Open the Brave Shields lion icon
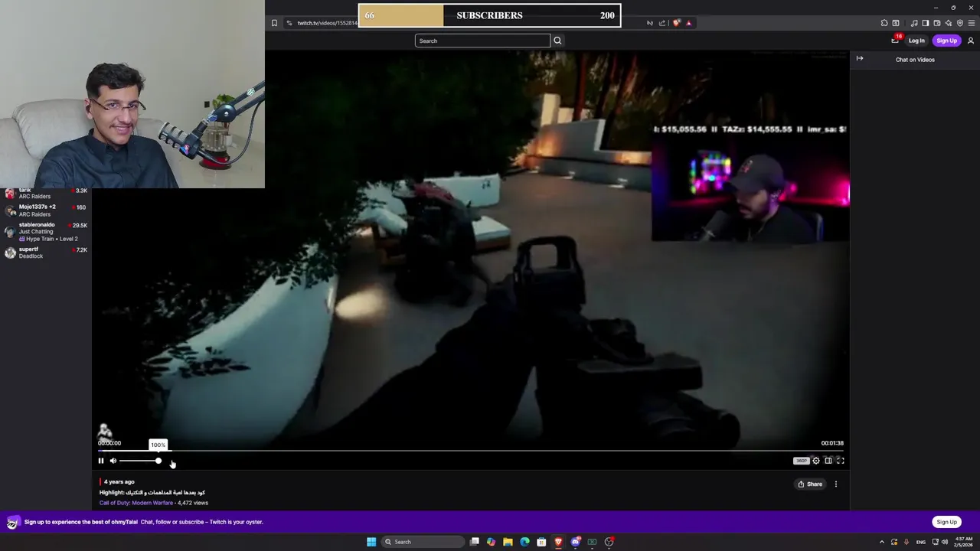This screenshot has width=980, height=551. coord(676,23)
